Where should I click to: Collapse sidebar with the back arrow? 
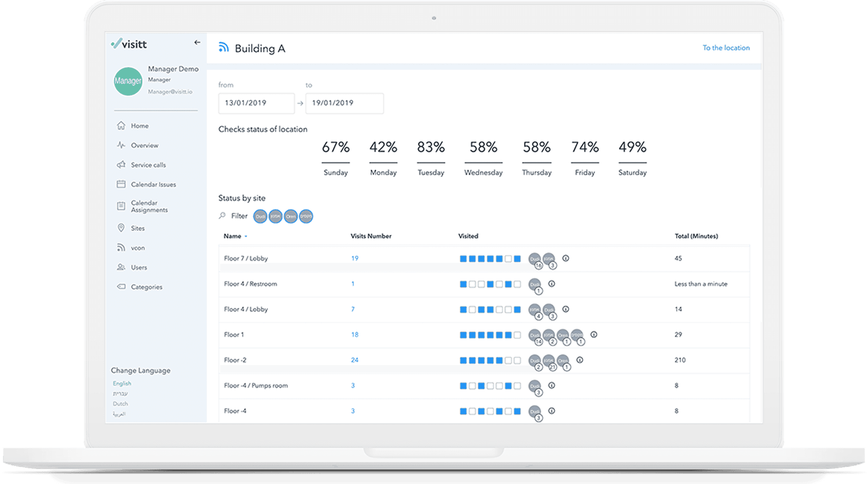pos(197,43)
